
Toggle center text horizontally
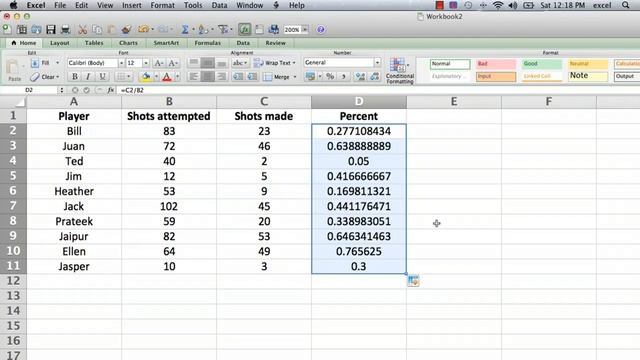click(208, 76)
